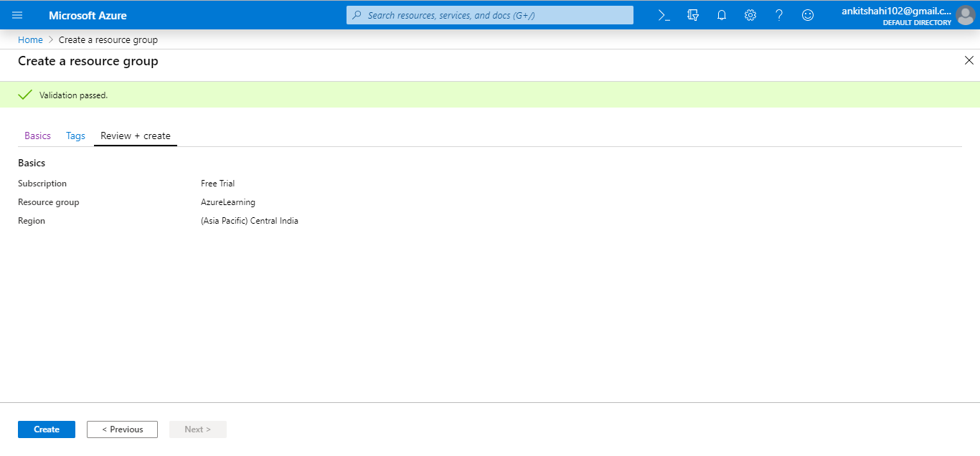Viewport: 980px width, 456px height.
Task: Open the Cloud Shell terminal
Action: 664,14
